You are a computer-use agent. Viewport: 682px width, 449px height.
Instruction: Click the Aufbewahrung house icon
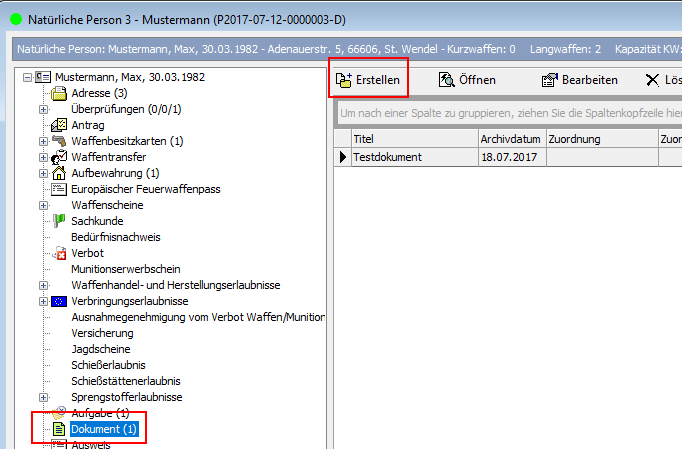coord(59,173)
